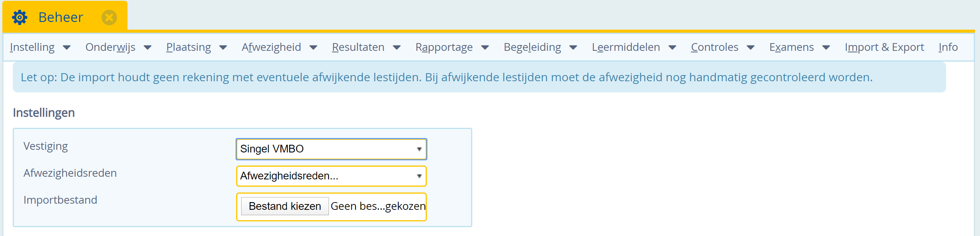This screenshot has height=236, width=980.
Task: Open the Info menu item
Action: click(x=948, y=47)
